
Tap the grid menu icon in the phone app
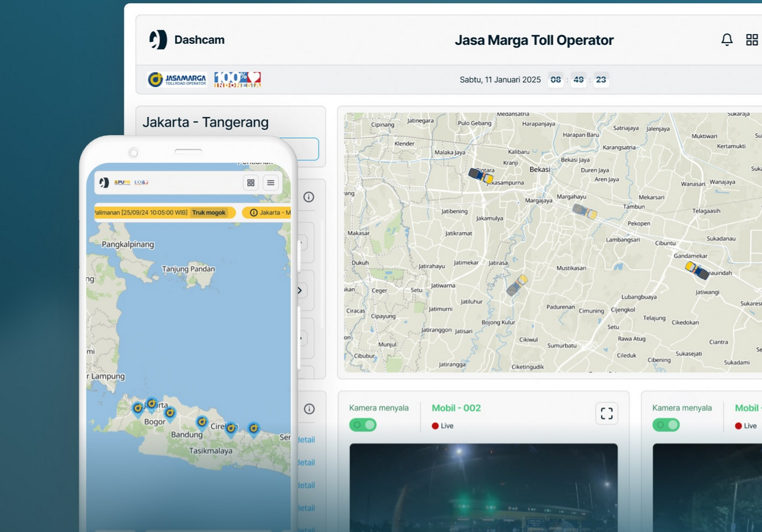coord(251,182)
